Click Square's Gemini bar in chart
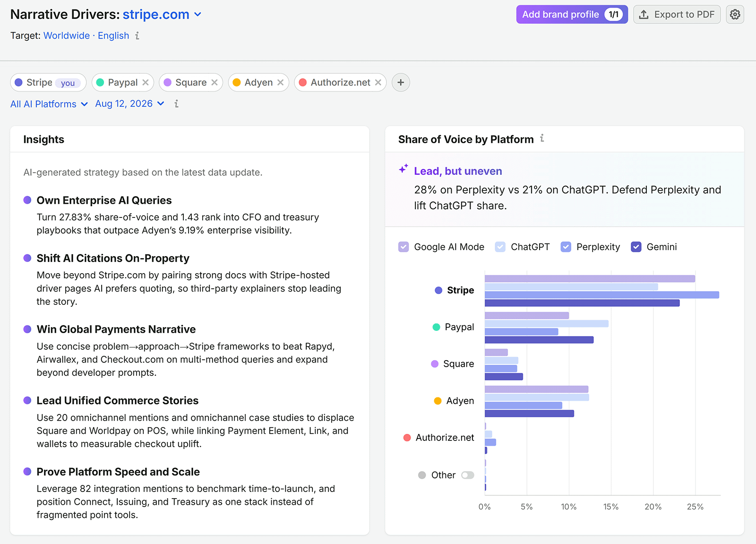 tap(504, 377)
